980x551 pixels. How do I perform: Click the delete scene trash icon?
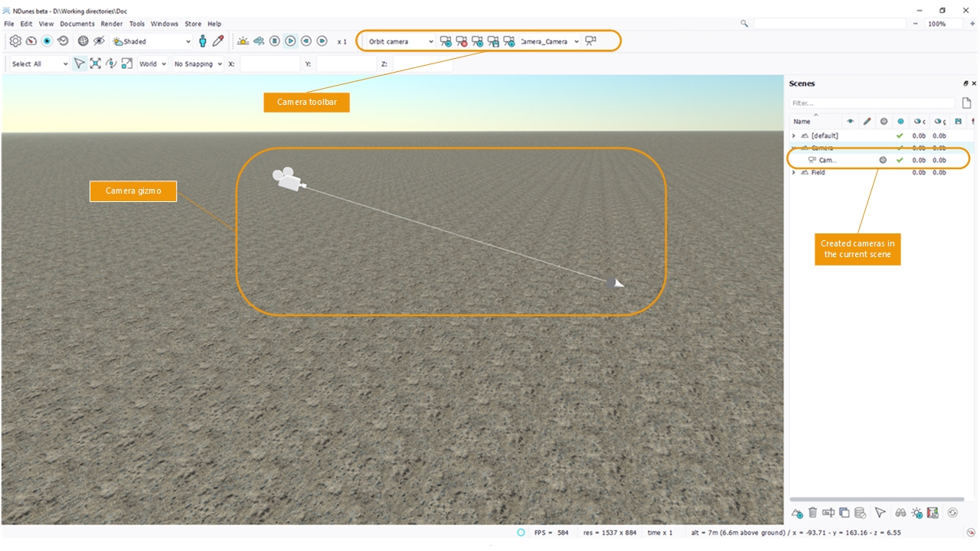click(x=812, y=513)
